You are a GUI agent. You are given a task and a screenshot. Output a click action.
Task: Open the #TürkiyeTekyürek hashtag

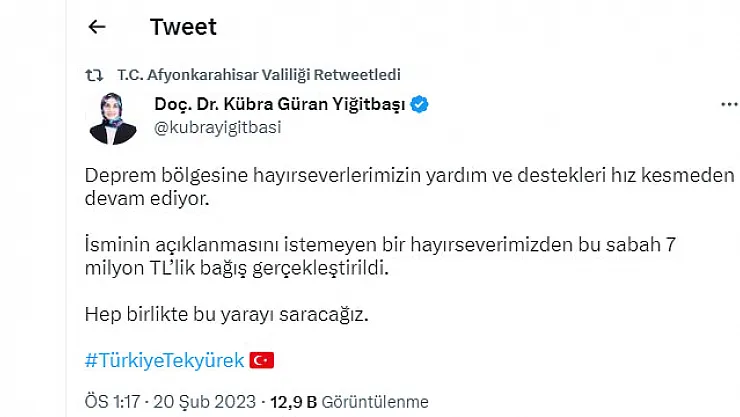[163, 359]
